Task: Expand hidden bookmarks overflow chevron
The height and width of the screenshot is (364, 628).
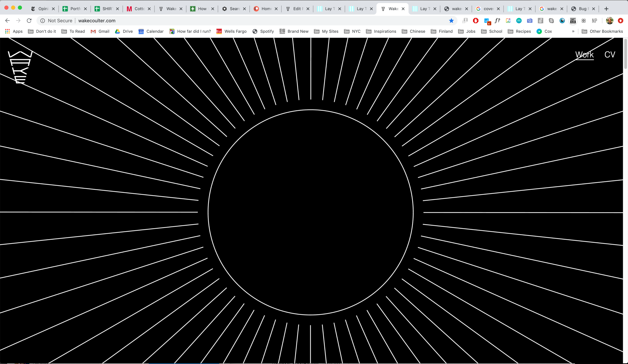Action: (x=573, y=31)
